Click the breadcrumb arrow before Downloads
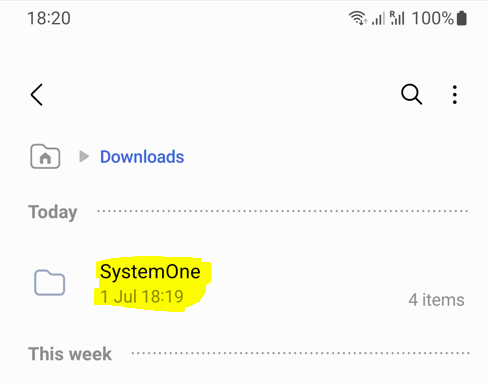Screen dimensions: 488x383 (x=84, y=156)
